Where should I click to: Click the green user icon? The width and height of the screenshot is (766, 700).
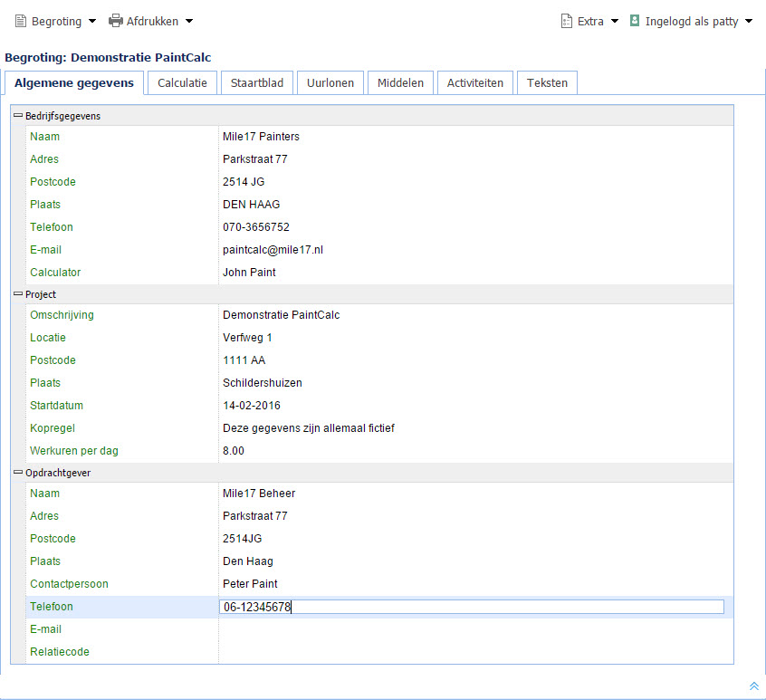pyautogui.click(x=635, y=21)
